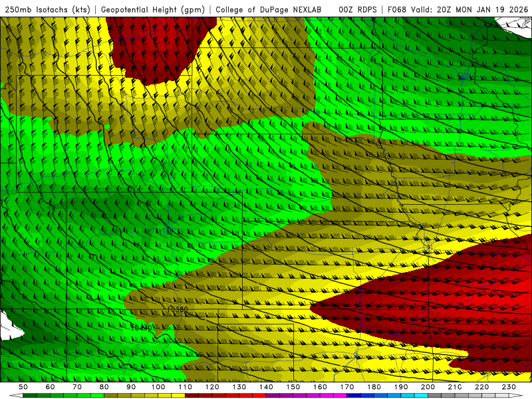Image resolution: width=532 pixels, height=399 pixels.
Task: Click the 80 knot colorbar label
Action: (104, 387)
